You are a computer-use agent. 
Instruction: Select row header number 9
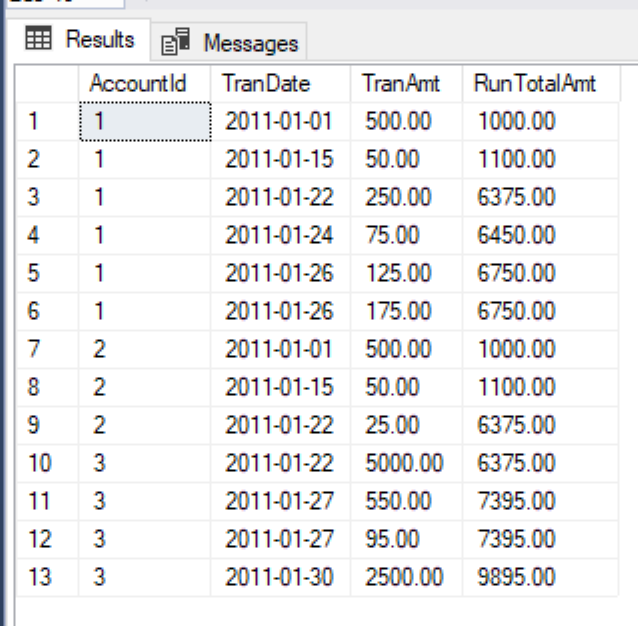pyautogui.click(x=47, y=425)
